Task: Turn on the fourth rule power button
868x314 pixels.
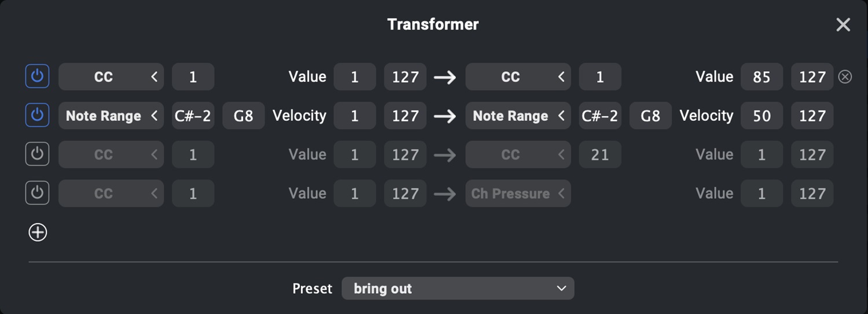Action: (37, 193)
